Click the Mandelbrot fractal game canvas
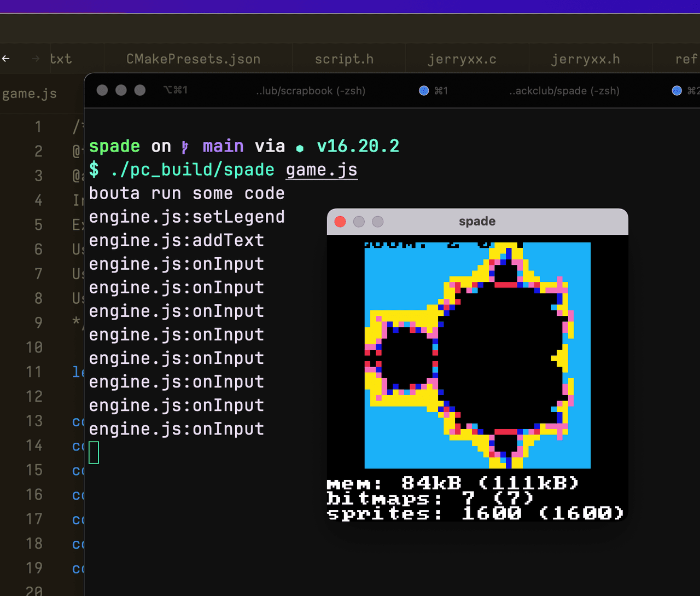The width and height of the screenshot is (700, 596). pos(477,355)
